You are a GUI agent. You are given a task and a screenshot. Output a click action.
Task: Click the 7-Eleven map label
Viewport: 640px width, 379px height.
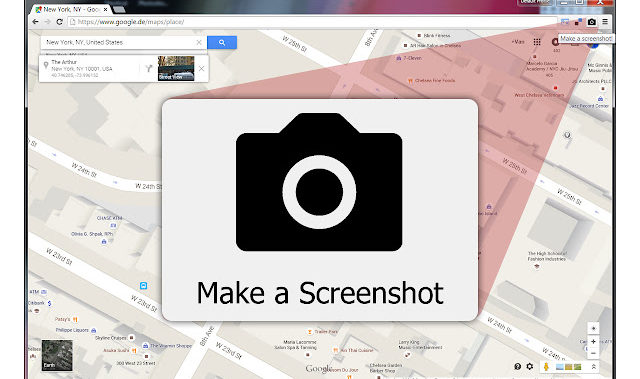pyautogui.click(x=412, y=58)
